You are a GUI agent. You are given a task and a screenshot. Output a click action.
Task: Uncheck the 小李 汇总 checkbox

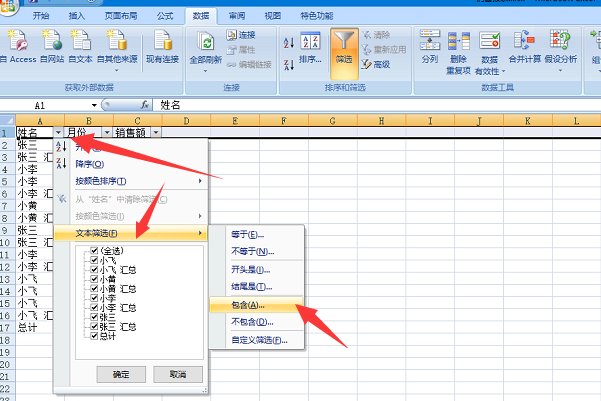tap(94, 307)
